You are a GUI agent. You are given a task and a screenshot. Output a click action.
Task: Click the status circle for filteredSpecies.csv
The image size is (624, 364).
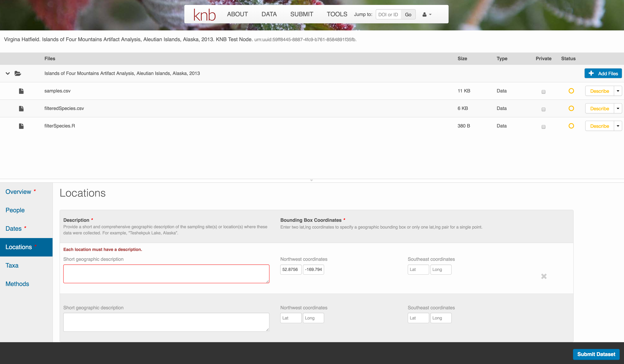[571, 108]
